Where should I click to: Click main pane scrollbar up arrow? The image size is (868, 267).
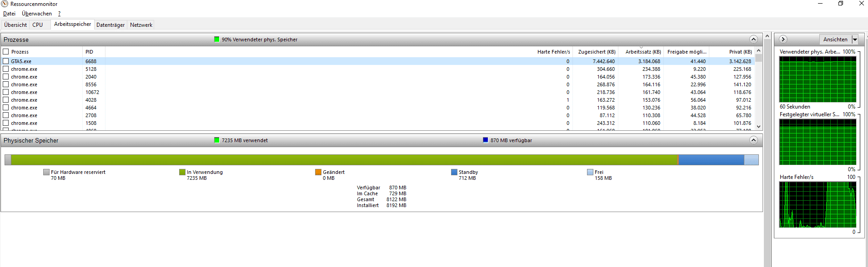pos(768,36)
